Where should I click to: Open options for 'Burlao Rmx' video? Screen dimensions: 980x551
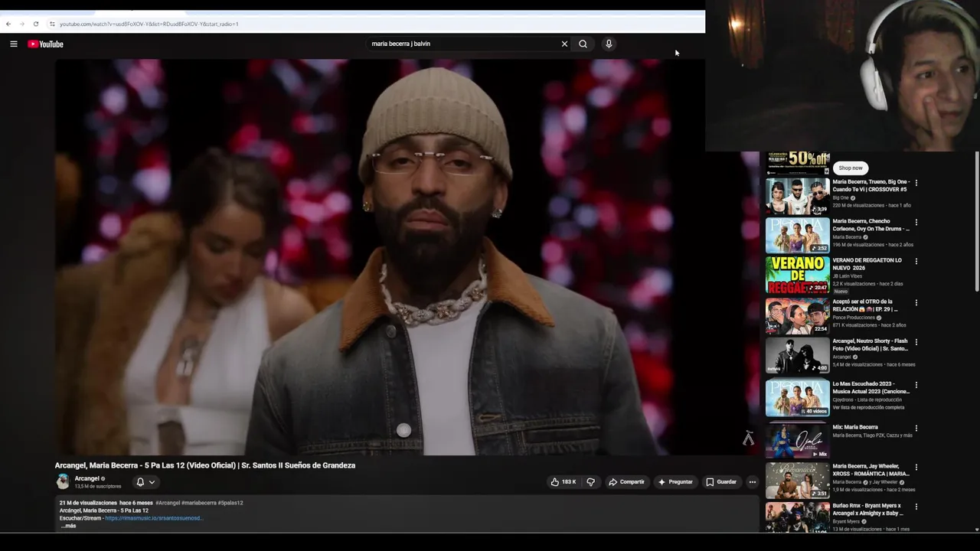[x=916, y=507]
